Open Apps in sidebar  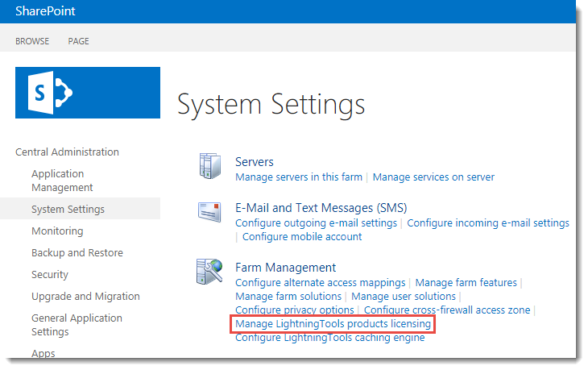click(x=43, y=353)
